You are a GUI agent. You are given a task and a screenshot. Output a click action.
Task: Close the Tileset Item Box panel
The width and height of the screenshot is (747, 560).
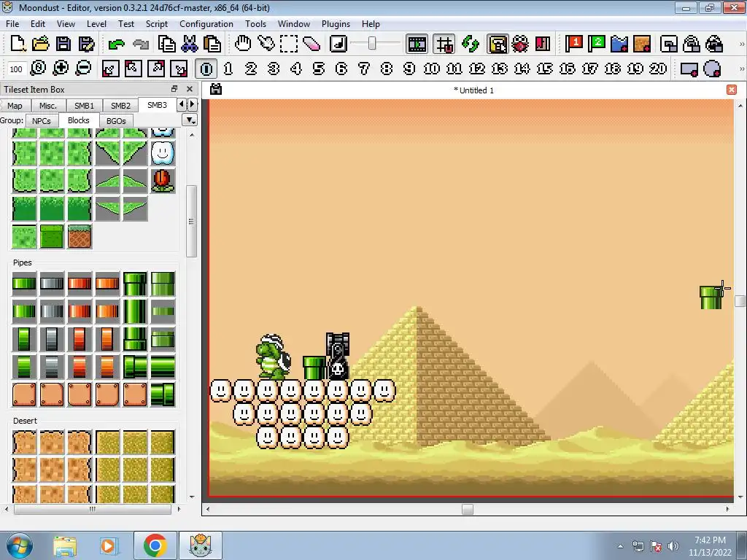(x=190, y=89)
